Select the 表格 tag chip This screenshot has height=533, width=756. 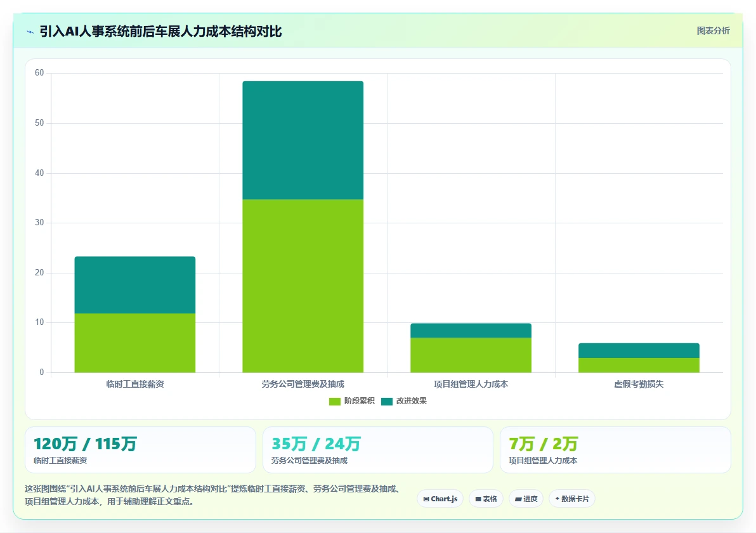tap(486, 499)
